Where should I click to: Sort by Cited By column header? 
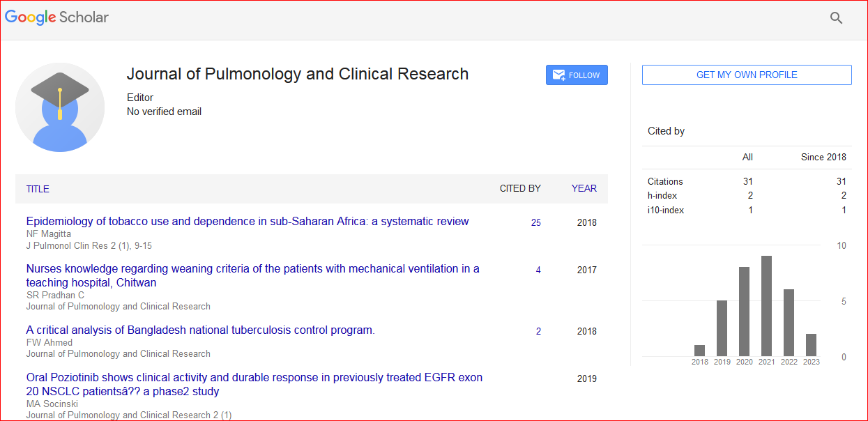coord(519,189)
